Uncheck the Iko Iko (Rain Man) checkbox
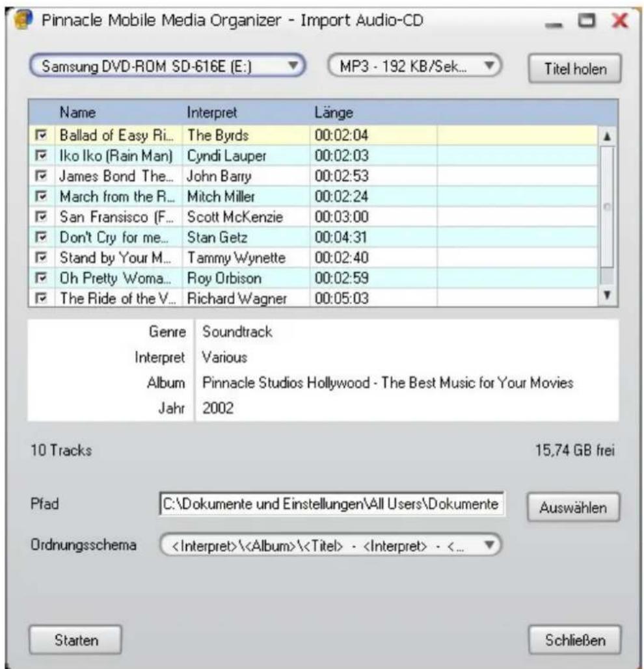Screen dimensions: 644x669 41,155
